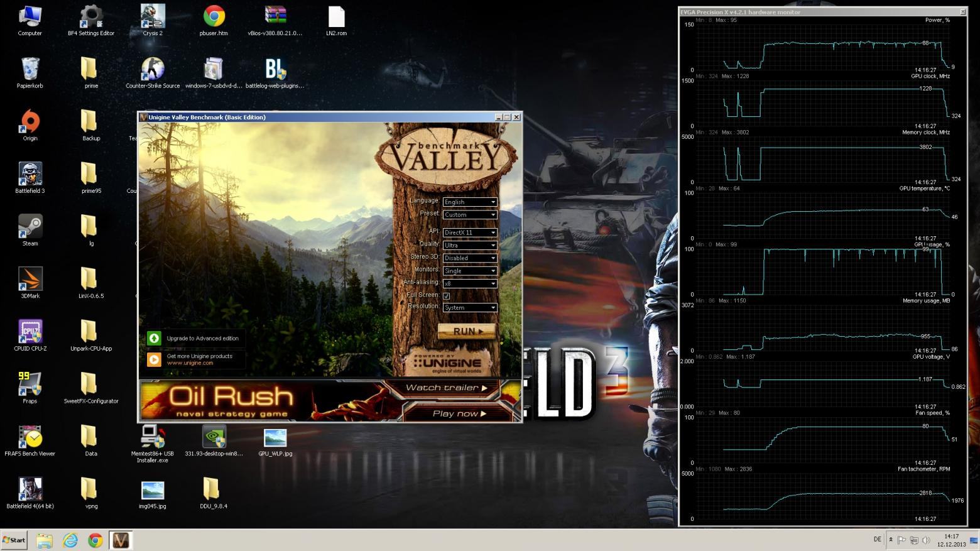Click the network tray icon
The width and height of the screenshot is (980, 551).
pyautogui.click(x=914, y=540)
